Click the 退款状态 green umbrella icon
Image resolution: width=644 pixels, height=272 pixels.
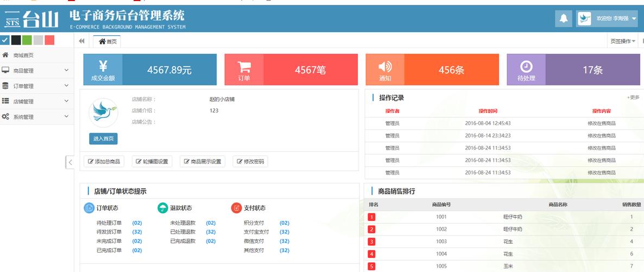pyautogui.click(x=163, y=208)
